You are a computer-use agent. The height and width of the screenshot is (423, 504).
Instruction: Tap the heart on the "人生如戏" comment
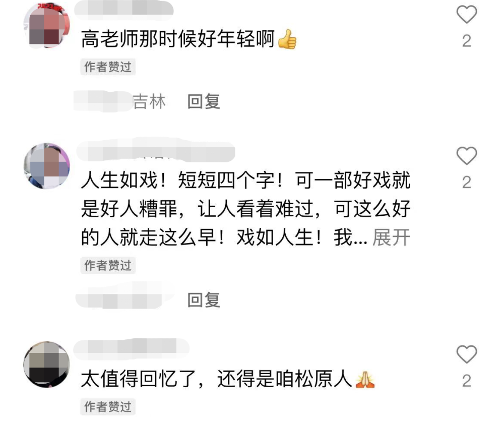click(466, 156)
